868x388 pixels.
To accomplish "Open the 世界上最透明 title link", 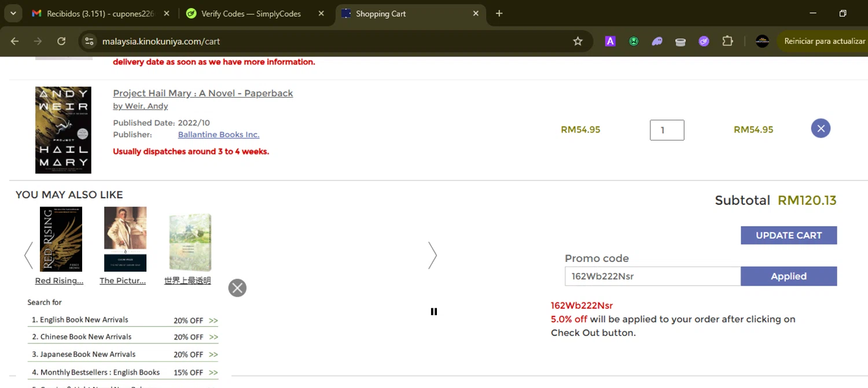I will click(187, 280).
